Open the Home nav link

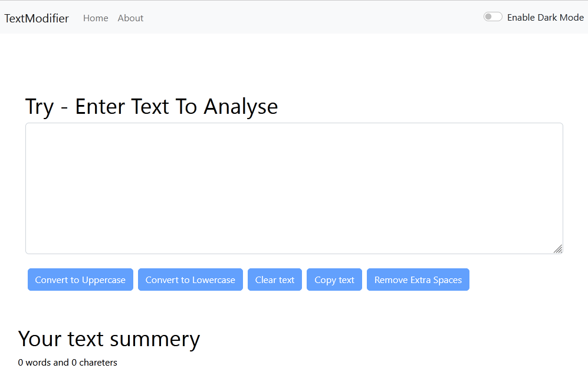coord(96,18)
